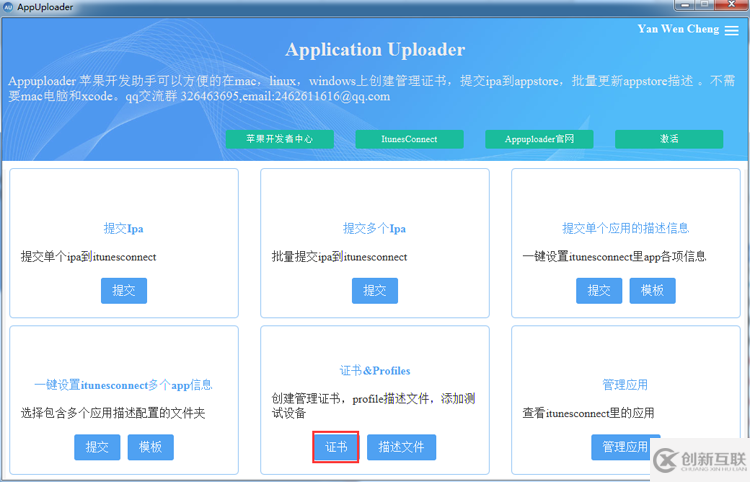Click the Application Uploader heading
750x482 pixels.
pos(375,50)
